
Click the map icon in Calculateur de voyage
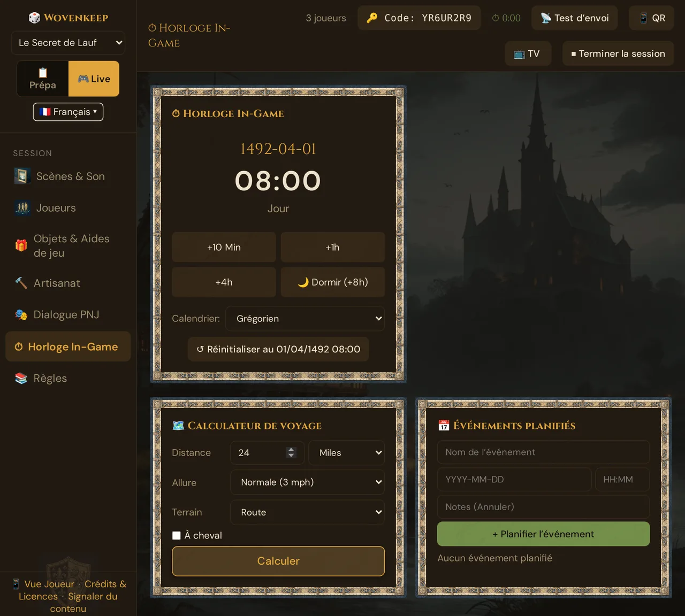point(178,426)
